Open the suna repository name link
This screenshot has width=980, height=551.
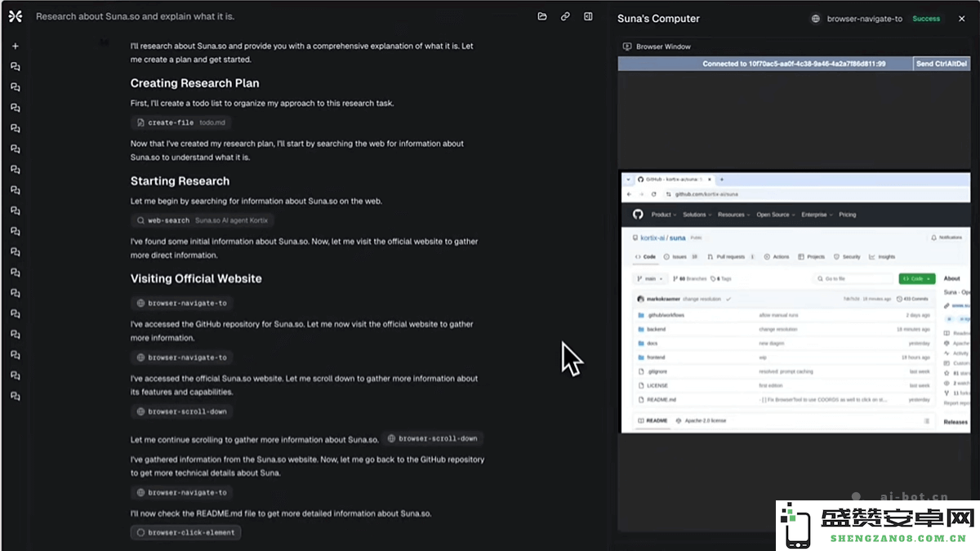coord(678,238)
